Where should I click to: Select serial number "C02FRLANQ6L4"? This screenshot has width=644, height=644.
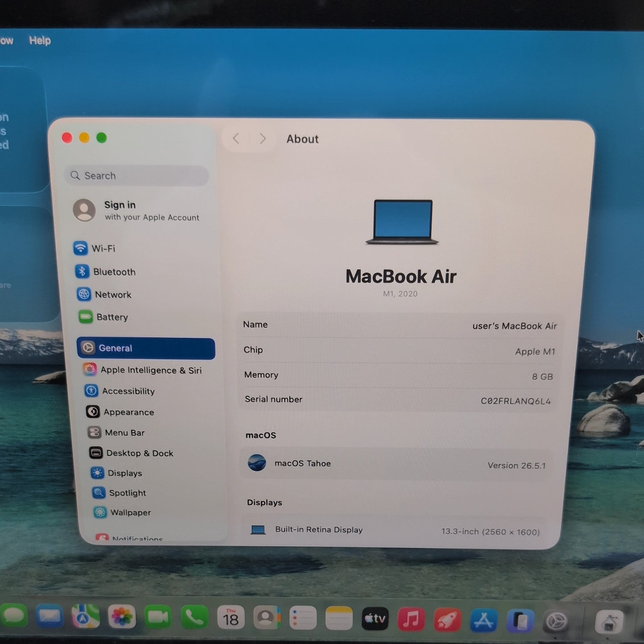[516, 401]
